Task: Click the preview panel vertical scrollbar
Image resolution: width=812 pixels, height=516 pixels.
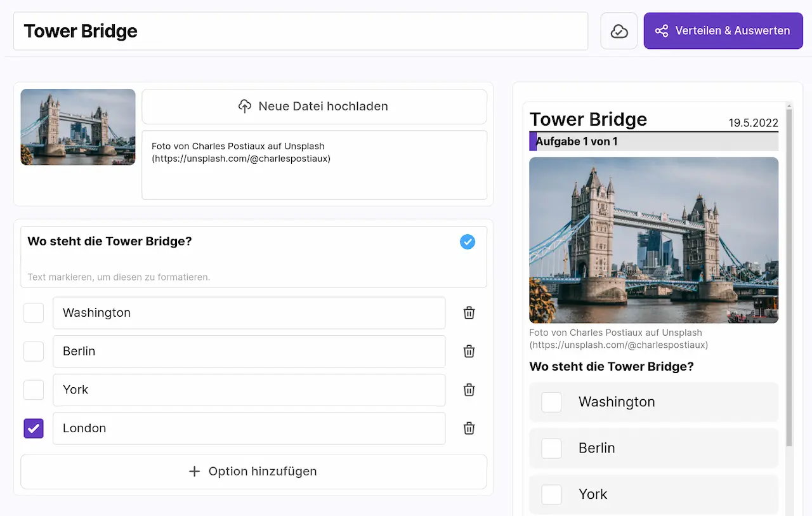Action: pyautogui.click(x=789, y=277)
